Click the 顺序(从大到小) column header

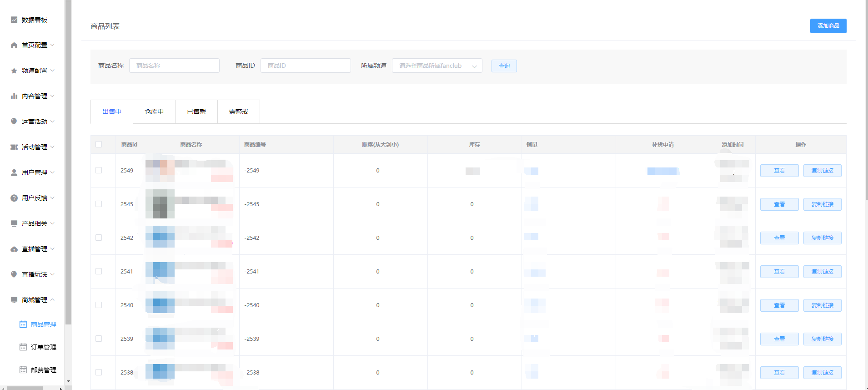(380, 144)
